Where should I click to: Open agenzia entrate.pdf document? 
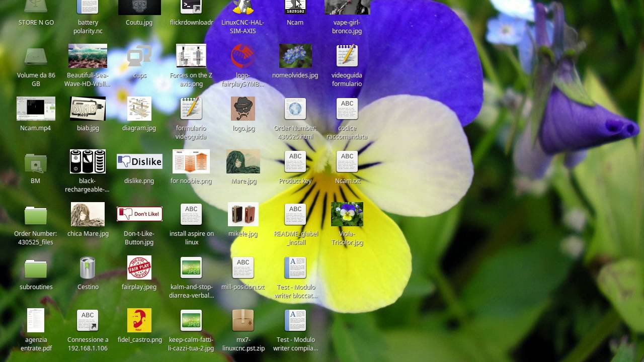[36, 320]
